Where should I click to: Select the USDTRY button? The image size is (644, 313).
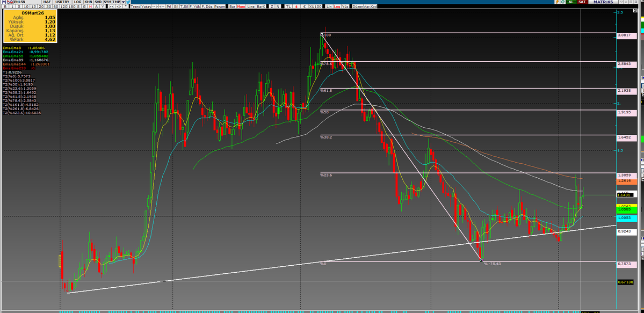[x=62, y=2]
